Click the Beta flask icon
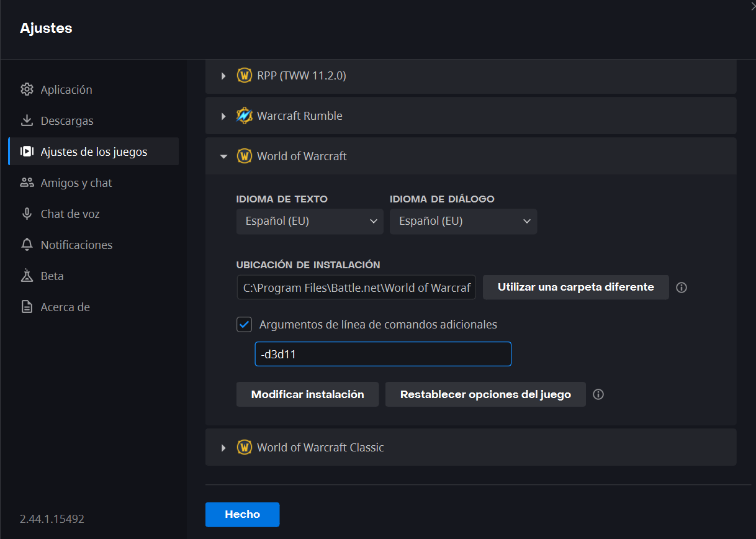This screenshot has height=539, width=756. (27, 276)
